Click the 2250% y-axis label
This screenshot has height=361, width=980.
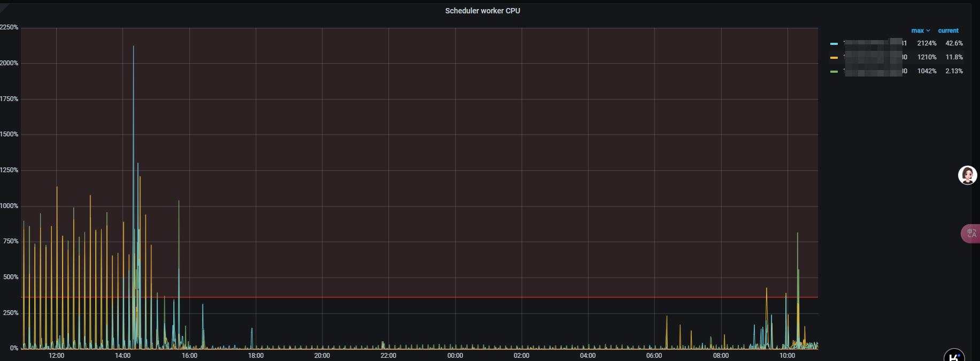(9, 27)
